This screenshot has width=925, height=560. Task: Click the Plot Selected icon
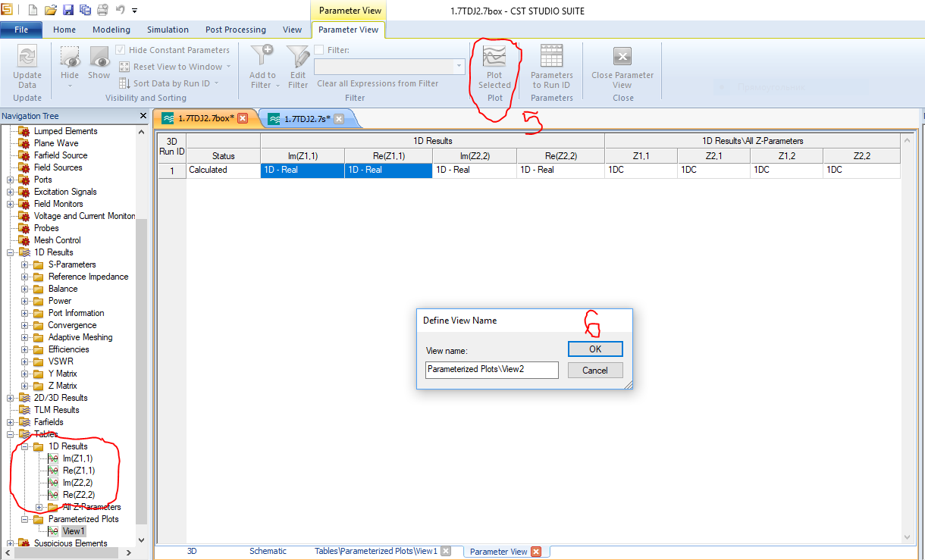click(494, 57)
